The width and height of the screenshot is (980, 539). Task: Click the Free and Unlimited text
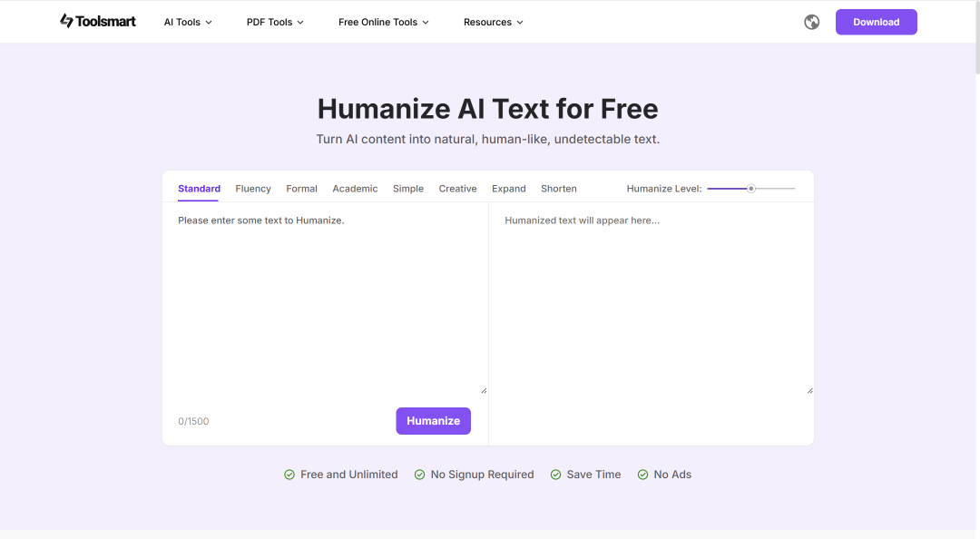click(x=348, y=475)
